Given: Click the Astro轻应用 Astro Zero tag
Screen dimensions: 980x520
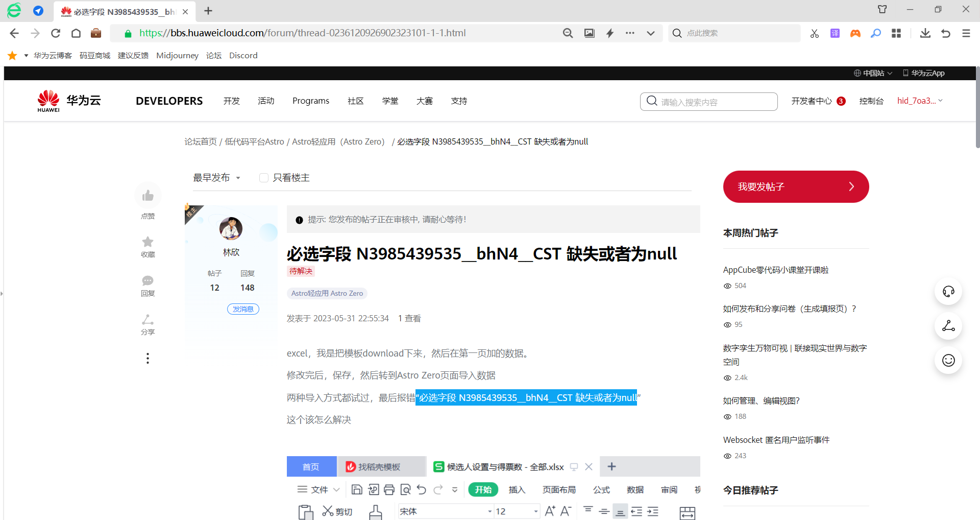Looking at the screenshot, I should 327,293.
